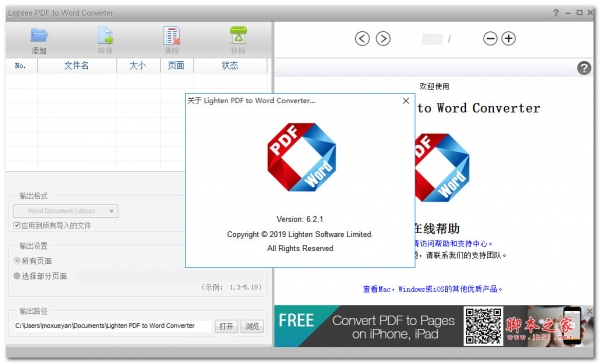This screenshot has height=364, width=600.
Task: Close the About Lighten PDF dialog
Action: point(406,101)
